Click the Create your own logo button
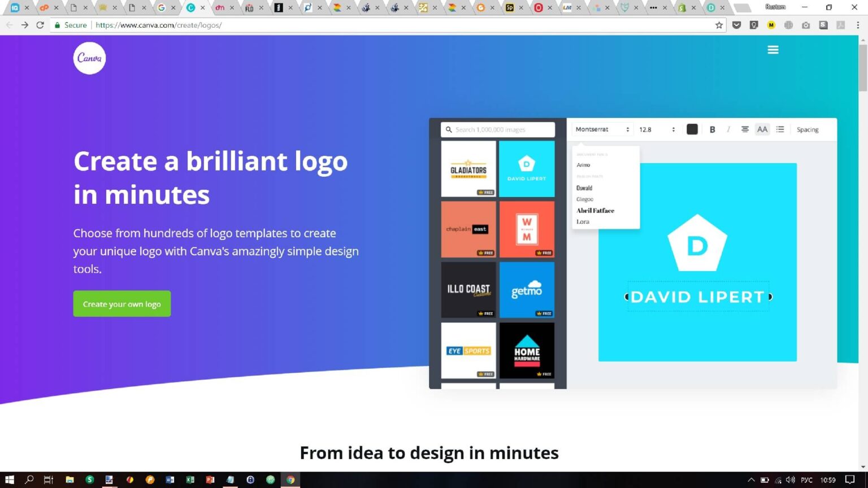Image resolution: width=868 pixels, height=488 pixels. [122, 304]
